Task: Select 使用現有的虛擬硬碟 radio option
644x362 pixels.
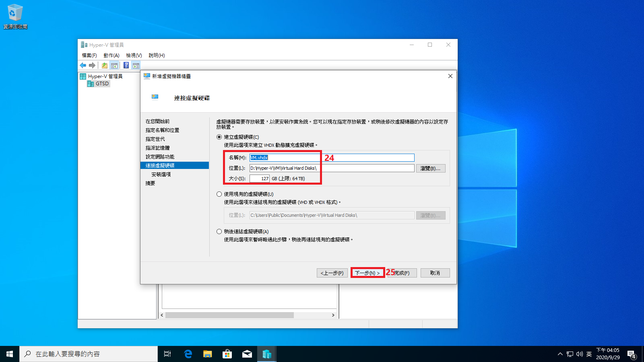Action: [219, 194]
